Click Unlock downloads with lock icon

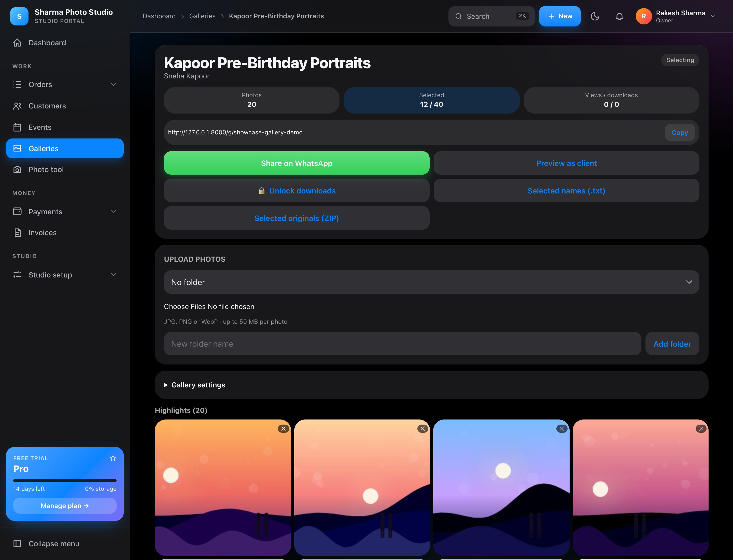coord(297,191)
